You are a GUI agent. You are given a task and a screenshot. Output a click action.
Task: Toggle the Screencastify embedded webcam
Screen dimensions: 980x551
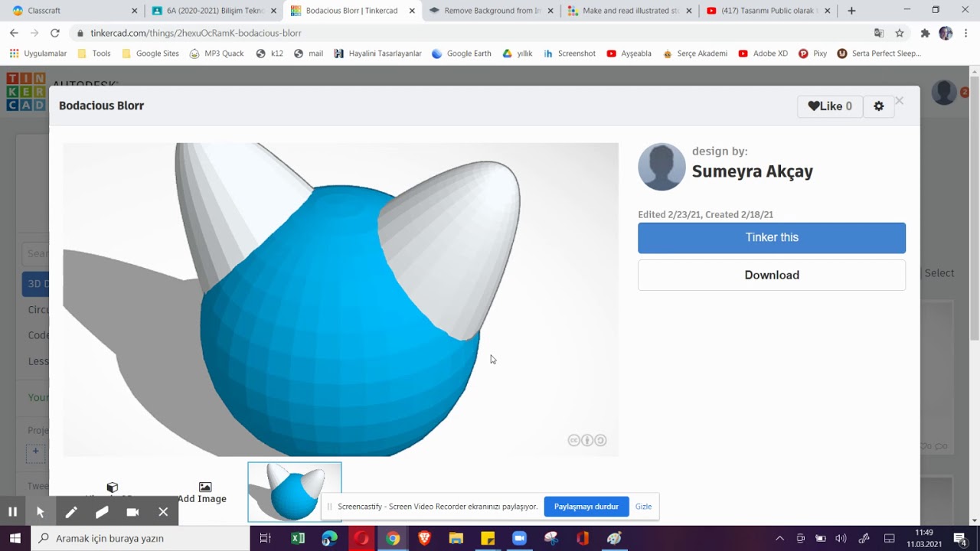coord(132,512)
